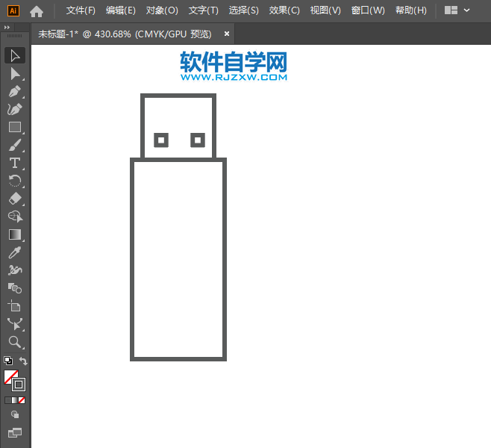Set paint mode to Color
Screen dimensions: 491x448
7,400
